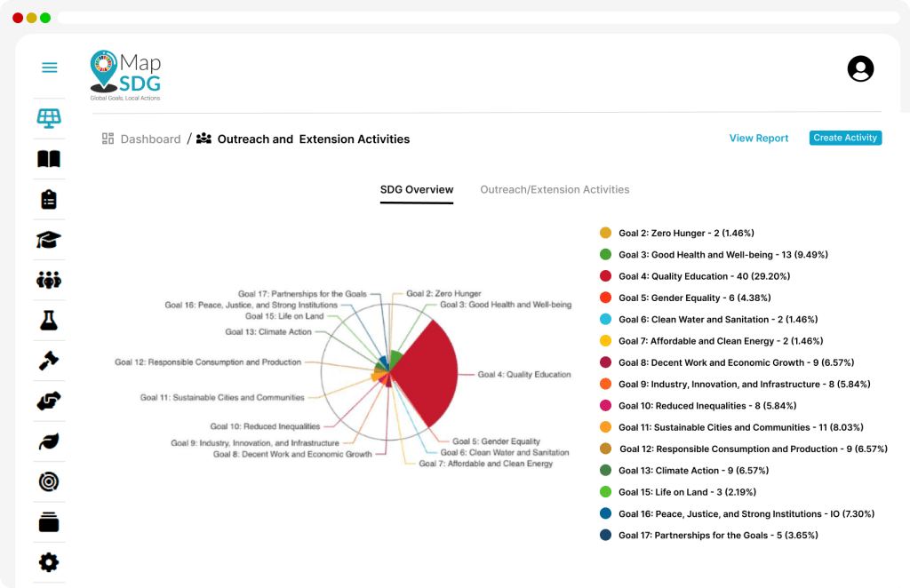Select the SDG Overview tab

tap(417, 190)
